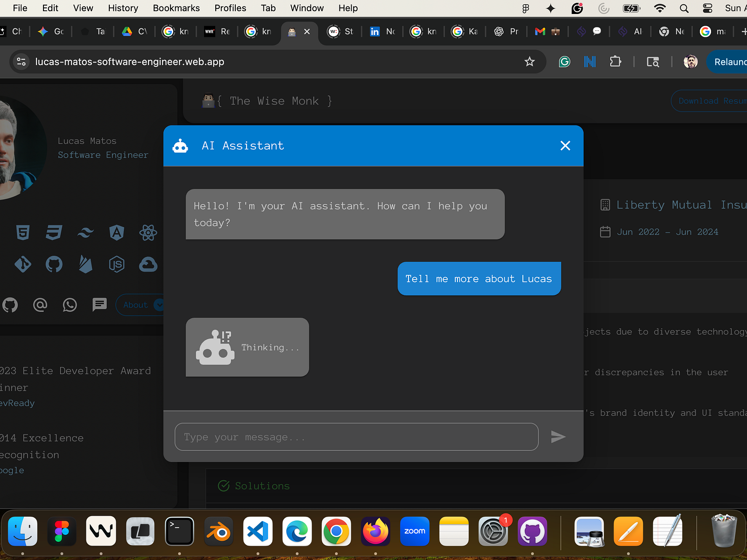Select the CSS3 skill icon
Image resolution: width=747 pixels, height=560 pixels.
tap(54, 232)
